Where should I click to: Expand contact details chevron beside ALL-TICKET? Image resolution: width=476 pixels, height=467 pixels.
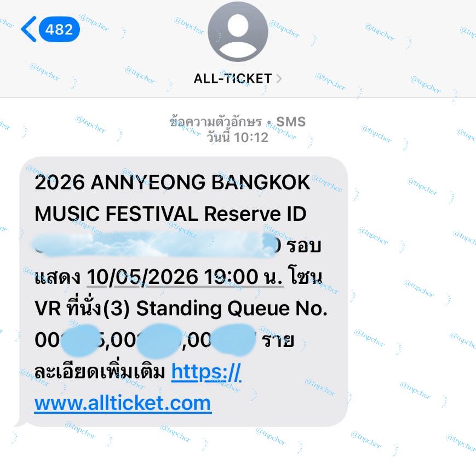279,79
